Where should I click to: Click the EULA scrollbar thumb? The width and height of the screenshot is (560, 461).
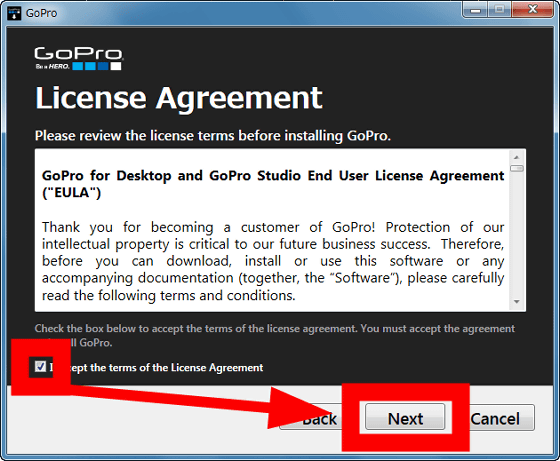coord(516,168)
